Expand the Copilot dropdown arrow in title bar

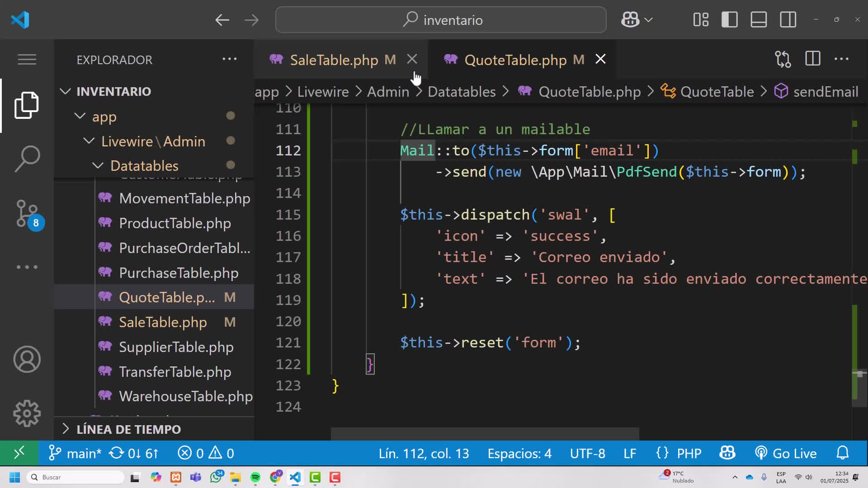coord(648,20)
